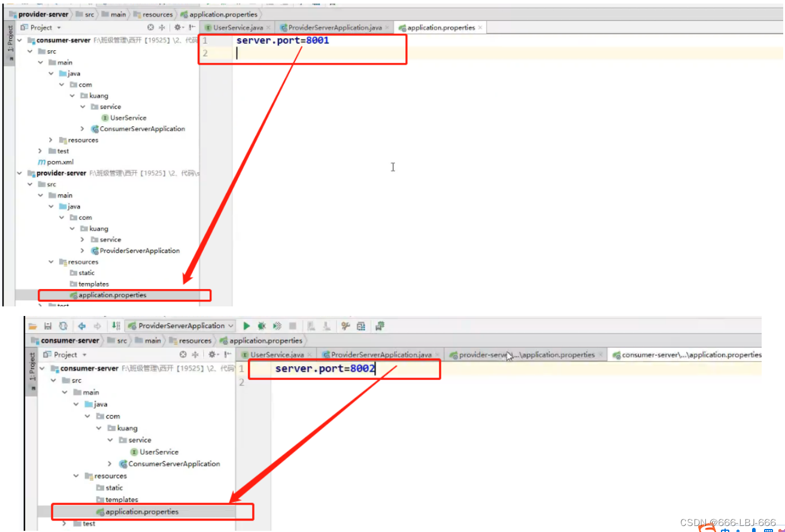Open Project Structure wrench icon

pyautogui.click(x=345, y=326)
